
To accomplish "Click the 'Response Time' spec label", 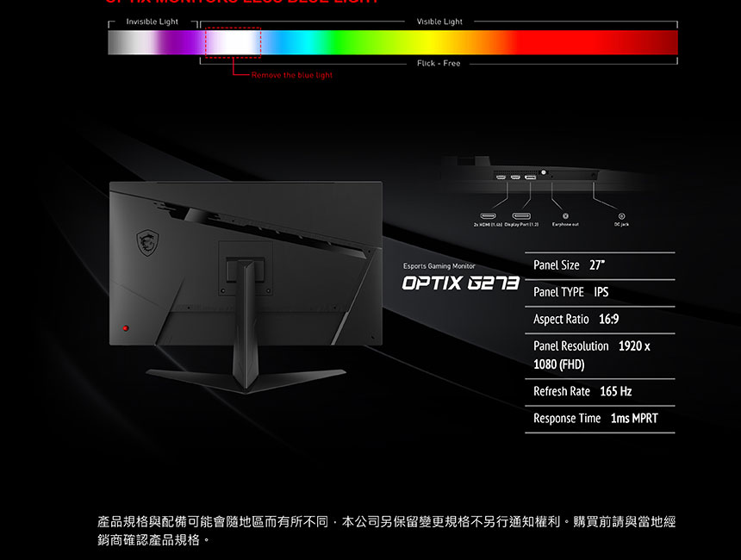I will [567, 418].
